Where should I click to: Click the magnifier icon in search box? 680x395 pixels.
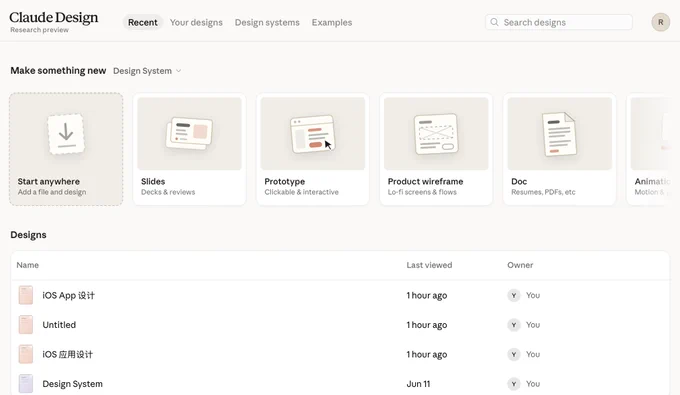tap(494, 22)
